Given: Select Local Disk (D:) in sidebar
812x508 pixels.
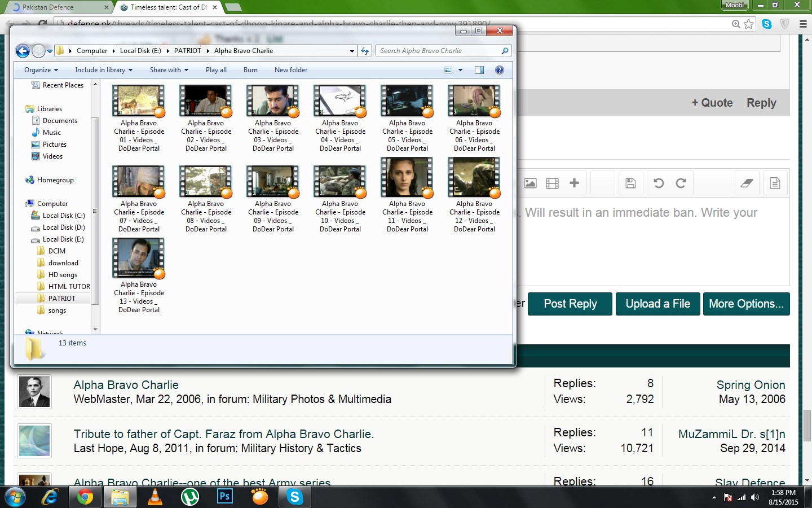Looking at the screenshot, I should 58,227.
